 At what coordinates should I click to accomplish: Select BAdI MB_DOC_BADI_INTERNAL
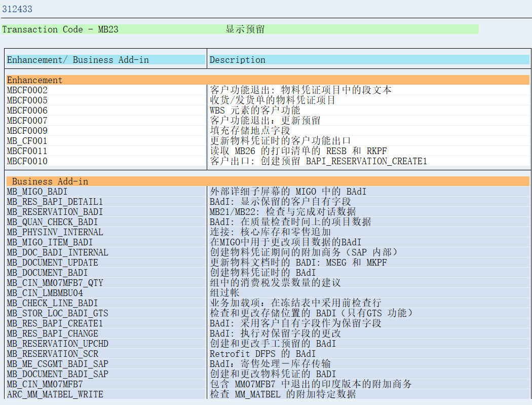coord(57,252)
